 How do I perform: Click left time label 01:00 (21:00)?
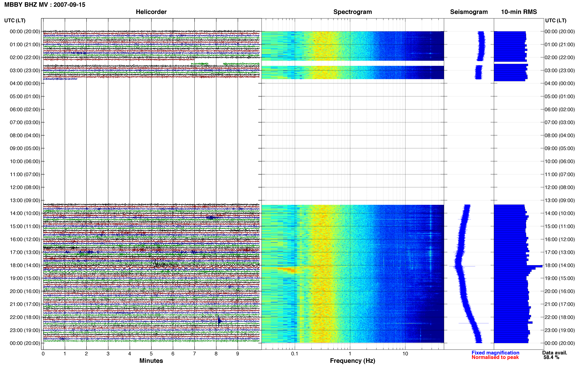[25, 45]
